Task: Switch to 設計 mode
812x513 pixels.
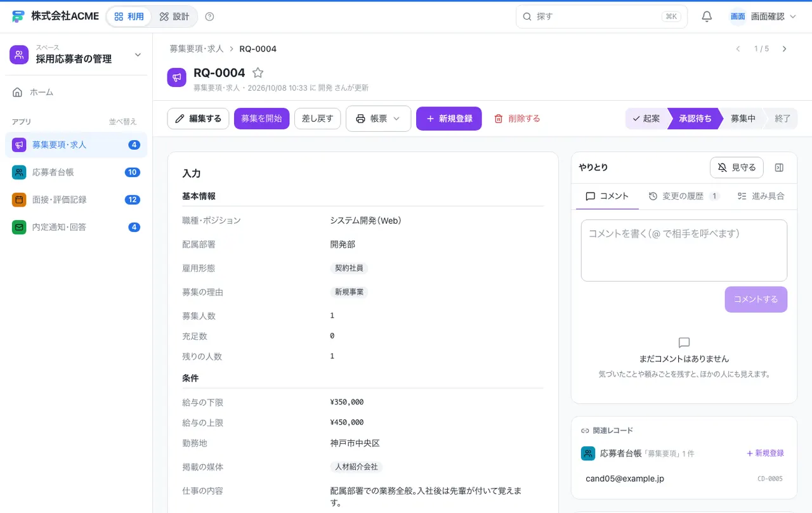Action: coord(174,16)
